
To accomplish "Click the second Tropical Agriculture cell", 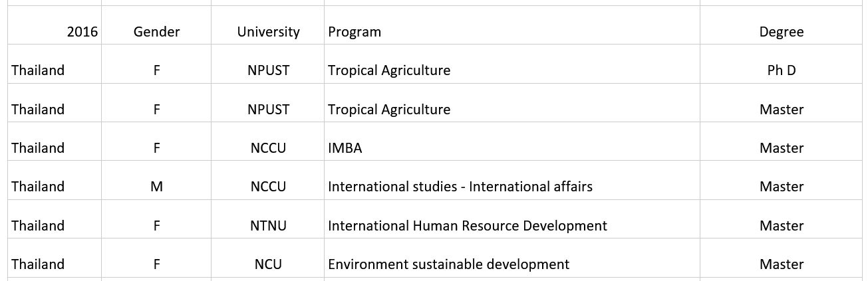I will 512,110.
